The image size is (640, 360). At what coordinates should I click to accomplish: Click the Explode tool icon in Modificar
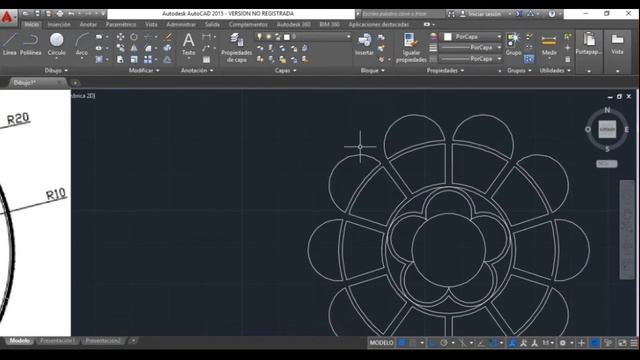(x=168, y=48)
